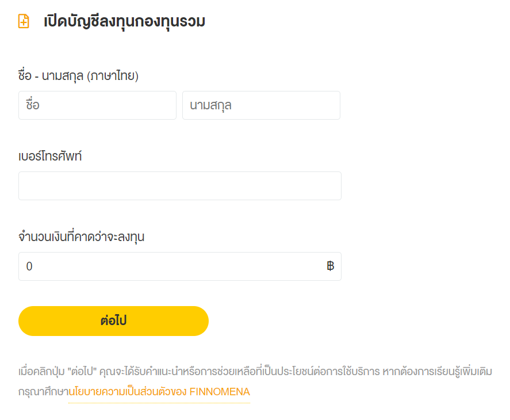The width and height of the screenshot is (510, 420).
Task: Click the baht currency symbol
Action: click(330, 266)
